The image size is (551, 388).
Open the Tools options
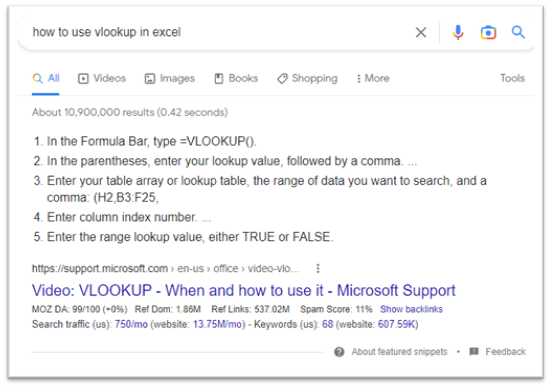click(512, 78)
